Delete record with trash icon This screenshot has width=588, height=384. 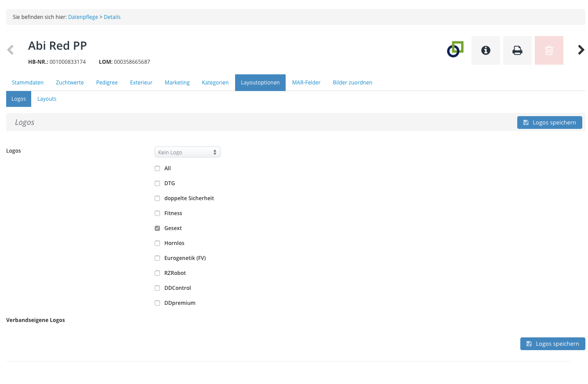tap(549, 51)
